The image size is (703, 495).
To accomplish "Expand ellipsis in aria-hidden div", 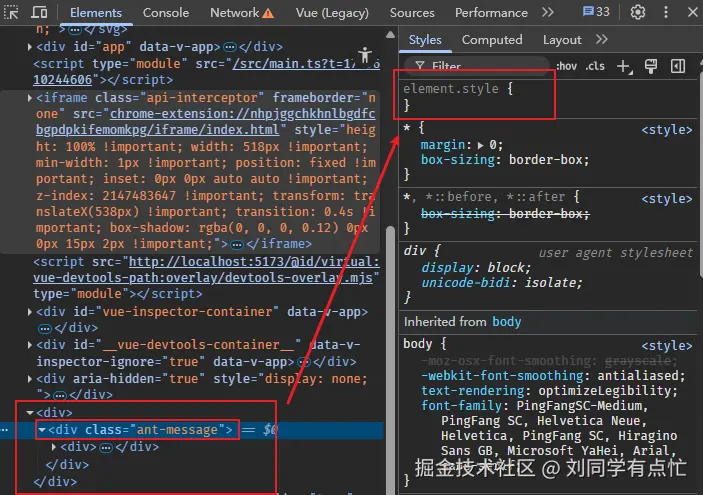I will pos(60,395).
